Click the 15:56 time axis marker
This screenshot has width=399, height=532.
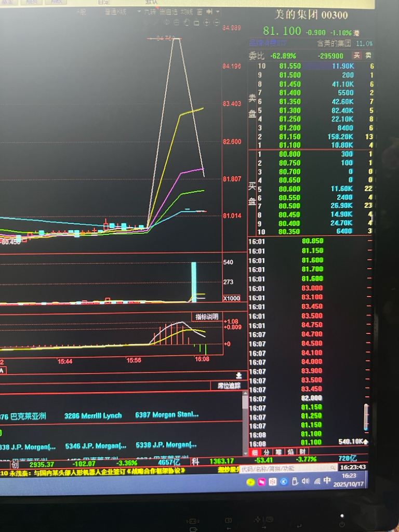point(134,360)
